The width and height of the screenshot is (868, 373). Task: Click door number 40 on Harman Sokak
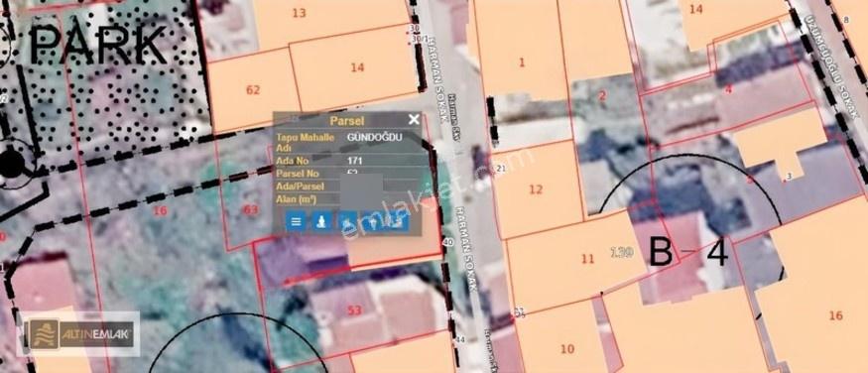447,242
